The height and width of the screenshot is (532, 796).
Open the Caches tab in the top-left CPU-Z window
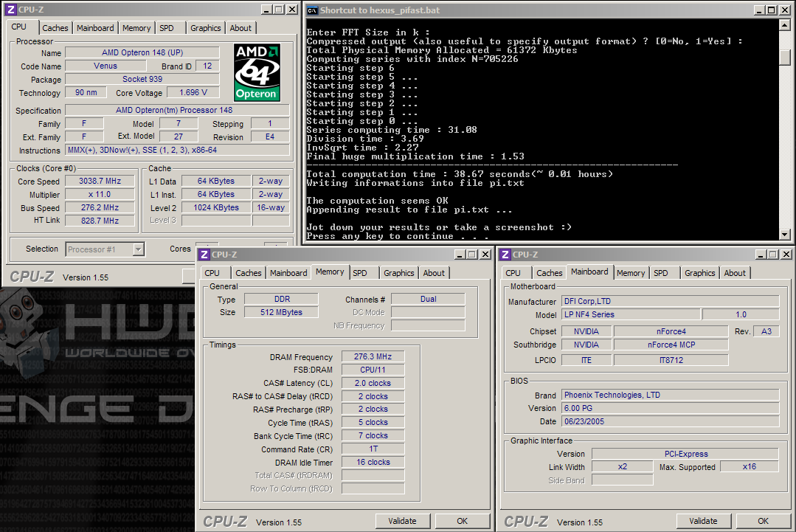(x=55, y=28)
